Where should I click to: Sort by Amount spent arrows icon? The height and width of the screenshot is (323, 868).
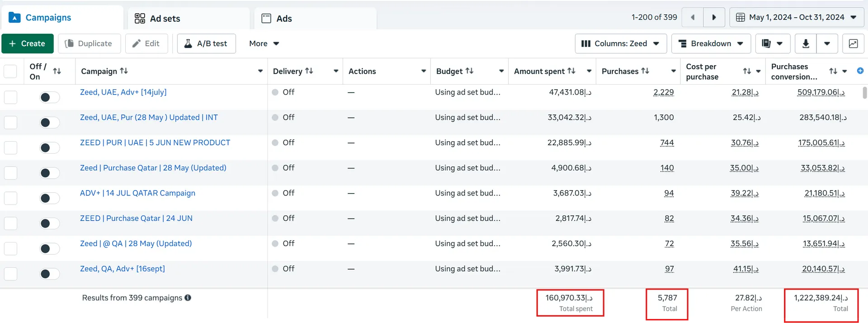point(571,71)
